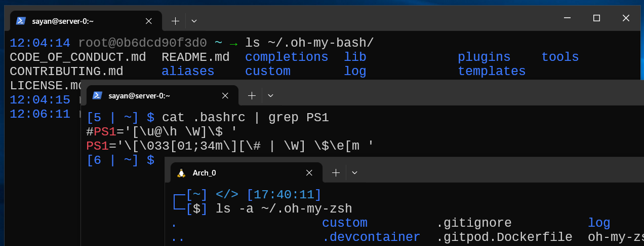Image resolution: width=644 pixels, height=246 pixels.
Task: Click the PS1 line containing \033[01;34m
Action: 230,147
